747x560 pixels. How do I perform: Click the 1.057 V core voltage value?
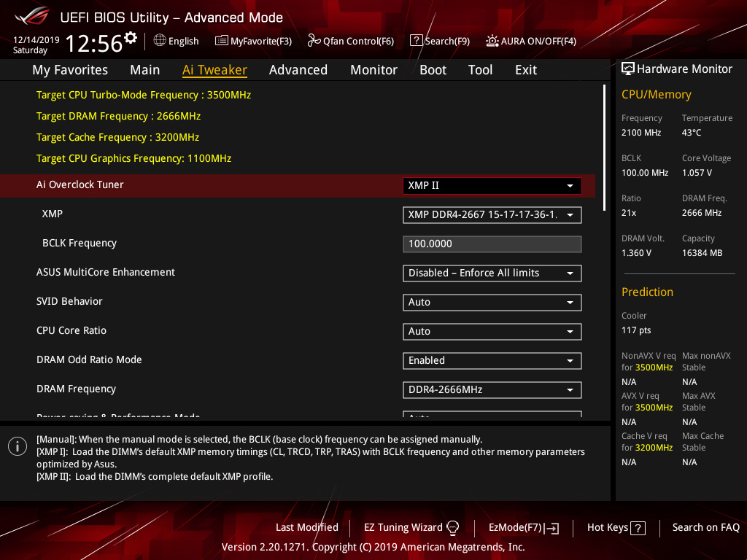click(x=697, y=173)
